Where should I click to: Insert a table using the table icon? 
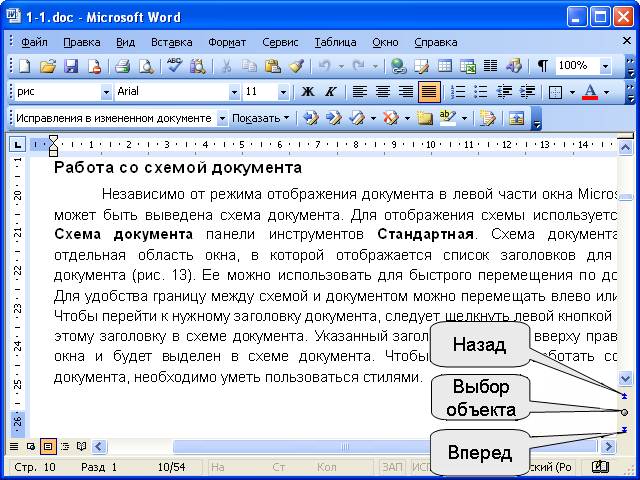pyautogui.click(x=445, y=66)
